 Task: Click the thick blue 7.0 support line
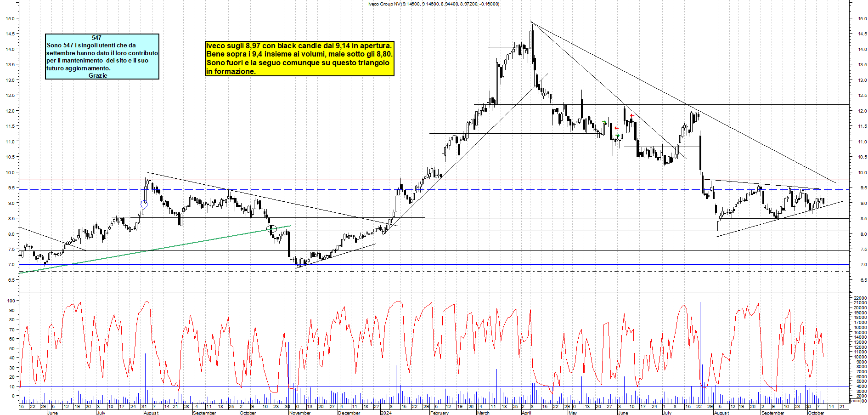tap(434, 265)
